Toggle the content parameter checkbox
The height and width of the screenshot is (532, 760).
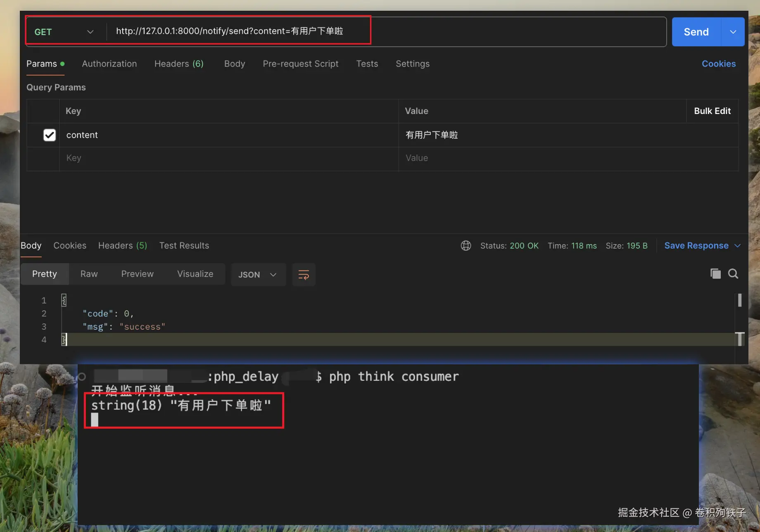[x=50, y=135]
